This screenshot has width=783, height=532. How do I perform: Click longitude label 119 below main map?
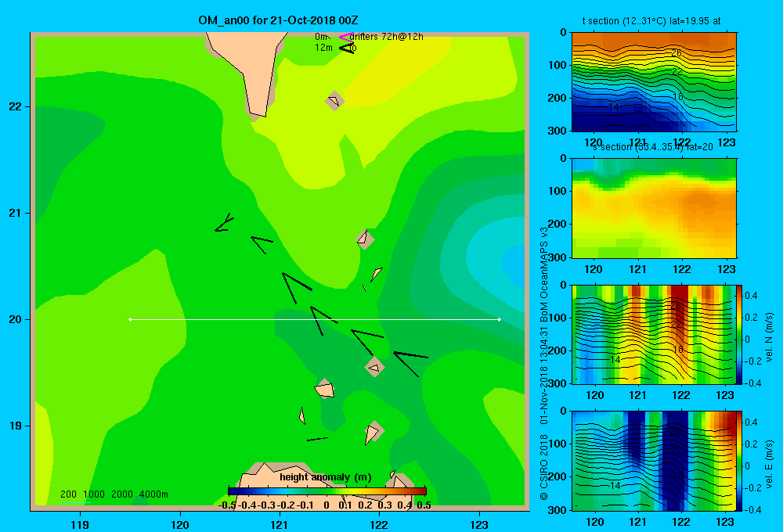(80, 524)
